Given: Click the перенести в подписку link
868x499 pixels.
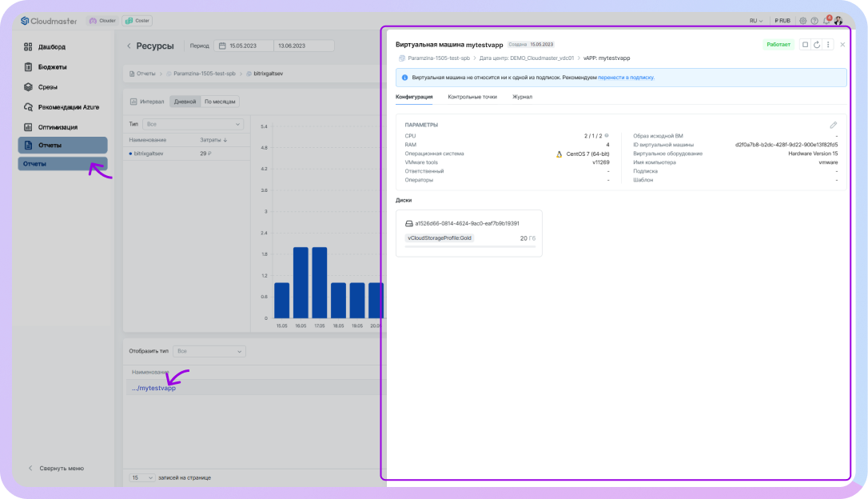Looking at the screenshot, I should pos(626,78).
